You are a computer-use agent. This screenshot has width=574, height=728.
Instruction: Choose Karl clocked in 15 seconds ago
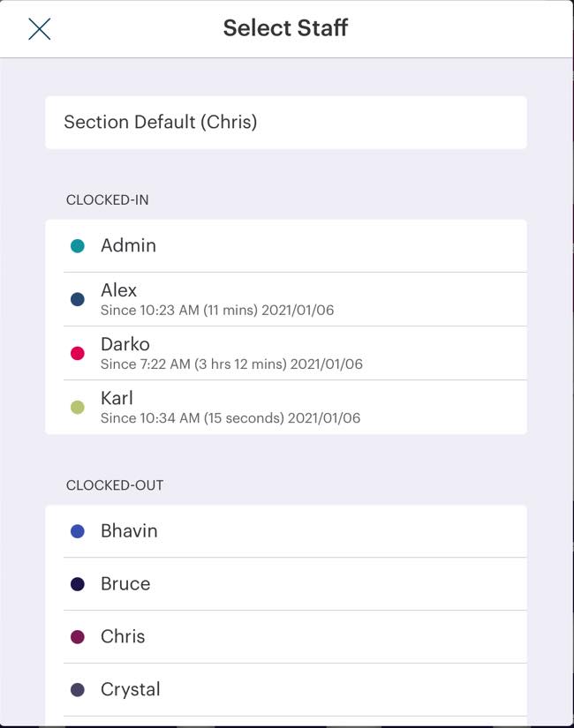click(x=285, y=407)
